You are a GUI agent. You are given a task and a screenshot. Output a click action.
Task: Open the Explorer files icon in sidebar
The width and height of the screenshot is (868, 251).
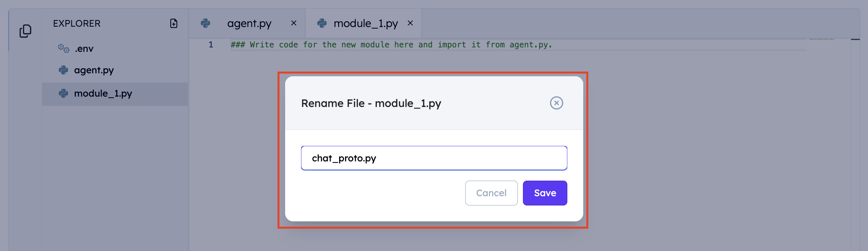click(25, 31)
